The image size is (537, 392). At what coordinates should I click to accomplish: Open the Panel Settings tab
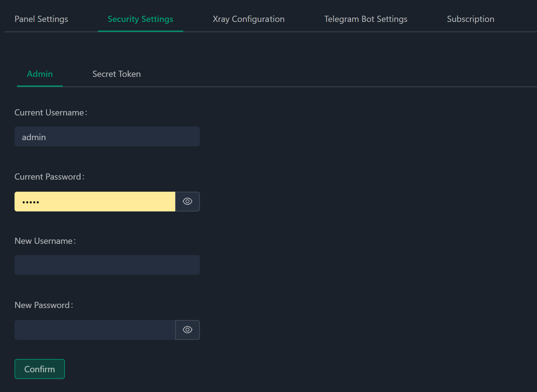tap(41, 19)
